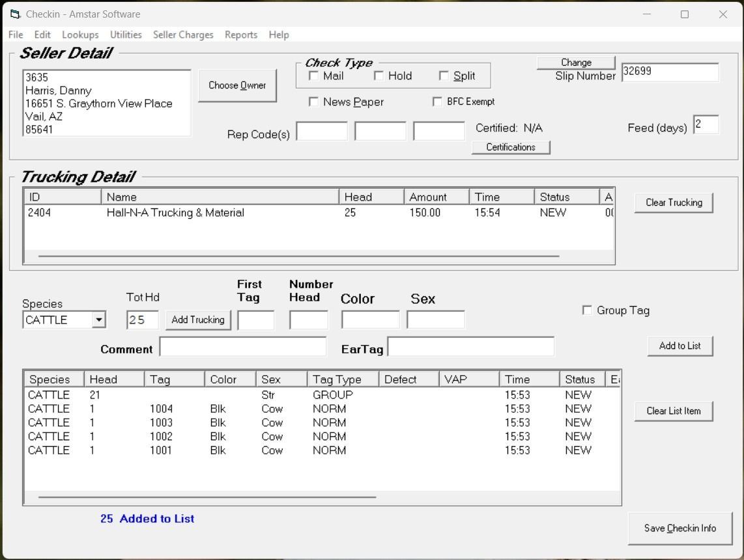
Task: Open the Utilities menu
Action: point(125,35)
